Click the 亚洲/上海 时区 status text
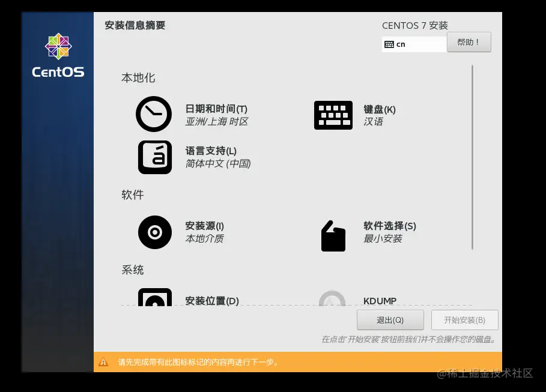Screen dimensions: 546x392 (x=217, y=121)
